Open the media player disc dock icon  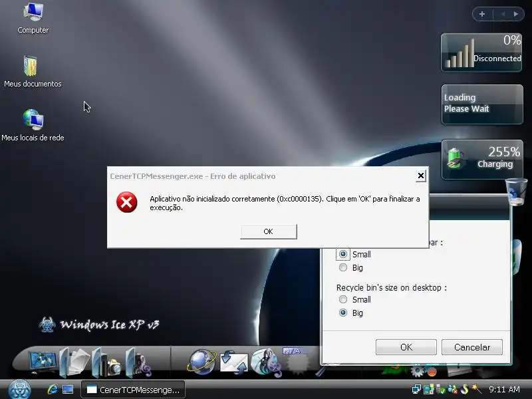click(267, 362)
